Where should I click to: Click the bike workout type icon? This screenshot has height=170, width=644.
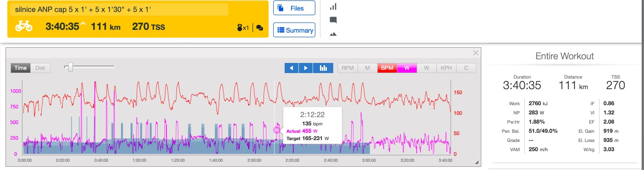pos(23,27)
